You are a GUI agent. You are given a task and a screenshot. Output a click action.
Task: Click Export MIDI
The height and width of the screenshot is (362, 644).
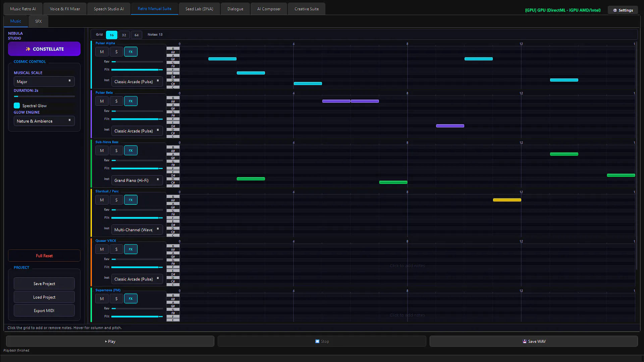click(x=44, y=311)
